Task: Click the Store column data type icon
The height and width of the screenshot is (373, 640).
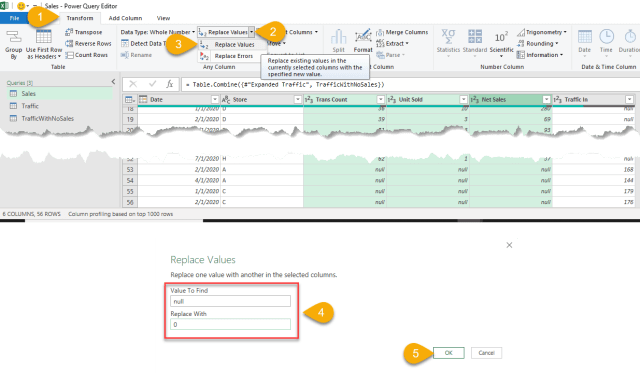Action: 226,99
